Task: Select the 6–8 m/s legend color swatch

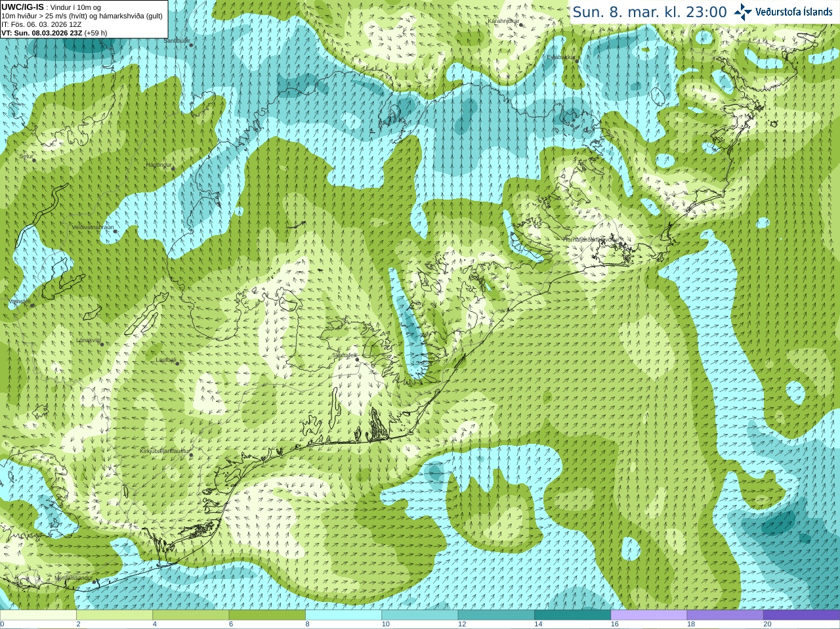Action: [x=267, y=615]
